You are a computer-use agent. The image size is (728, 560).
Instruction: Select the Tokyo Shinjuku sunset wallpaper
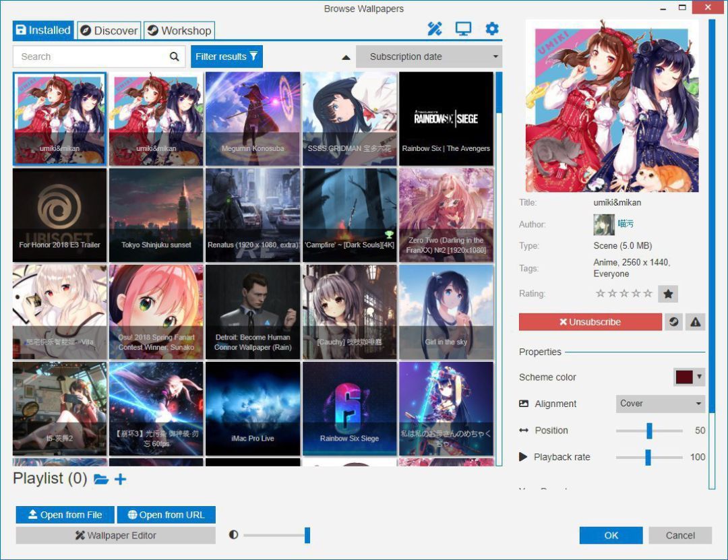[156, 215]
